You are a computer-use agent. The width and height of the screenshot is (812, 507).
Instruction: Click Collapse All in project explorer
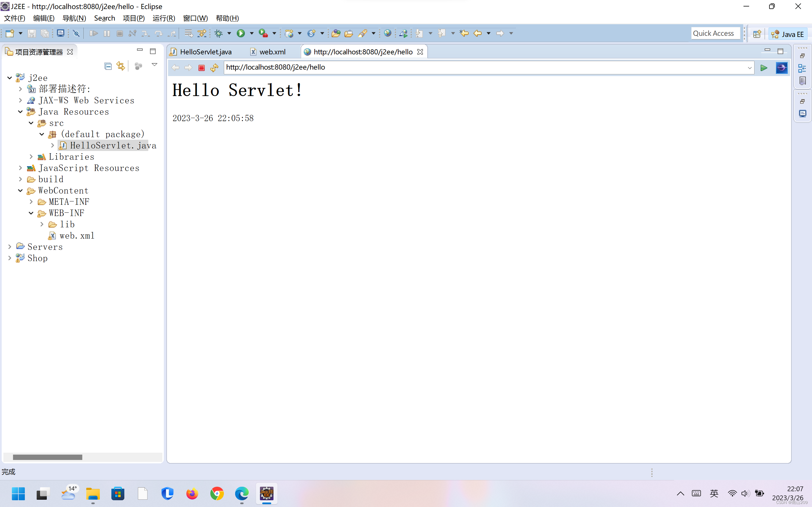click(x=108, y=66)
